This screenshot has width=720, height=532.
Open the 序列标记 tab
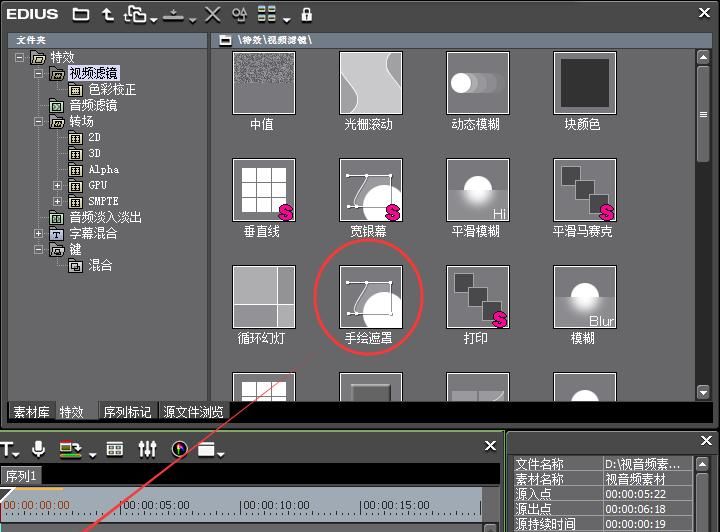click(x=127, y=411)
